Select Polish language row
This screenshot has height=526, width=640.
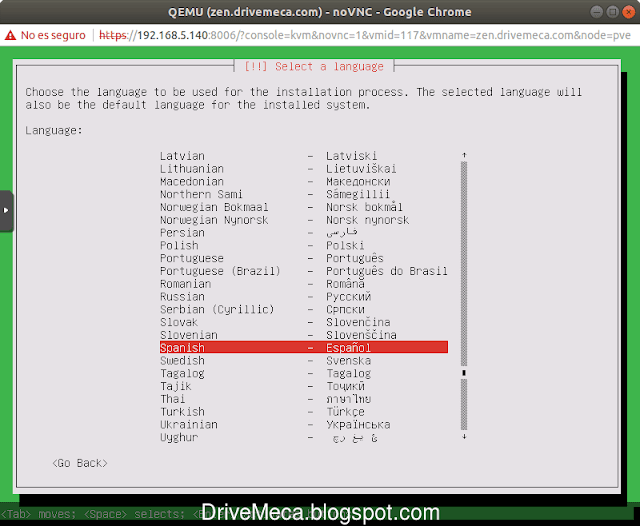pos(304,246)
